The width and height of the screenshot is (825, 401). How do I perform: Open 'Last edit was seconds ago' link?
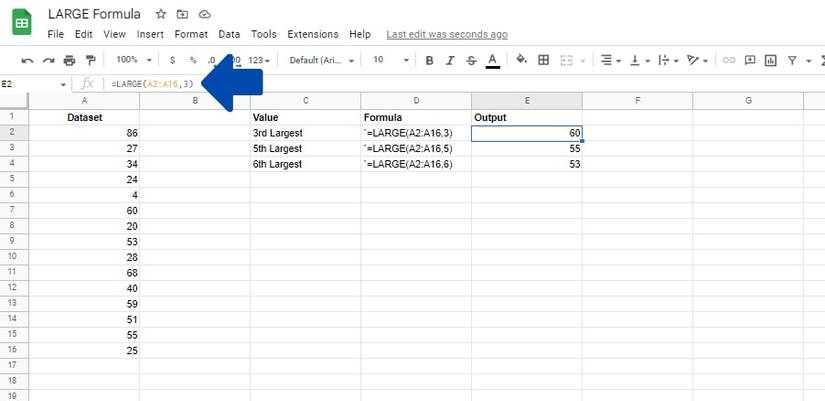[x=447, y=34]
